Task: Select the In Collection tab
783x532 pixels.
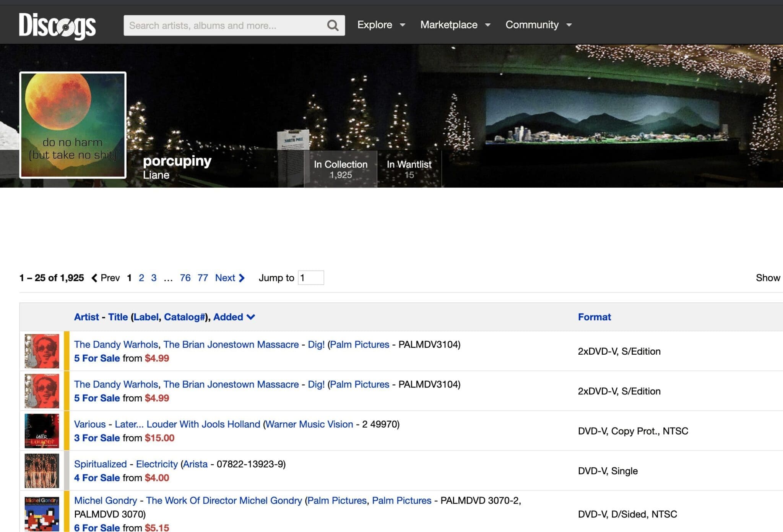Action: click(340, 169)
